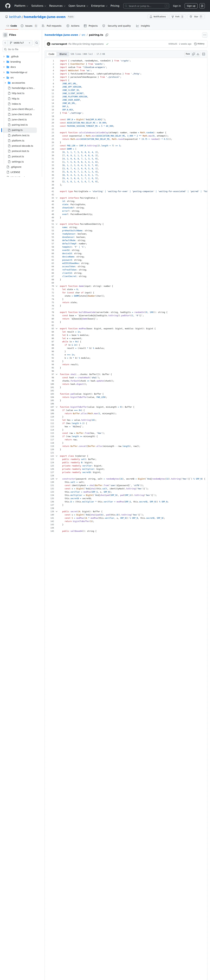The width and height of the screenshot is (210, 980).
Task: Star the repository
Action: point(196,17)
